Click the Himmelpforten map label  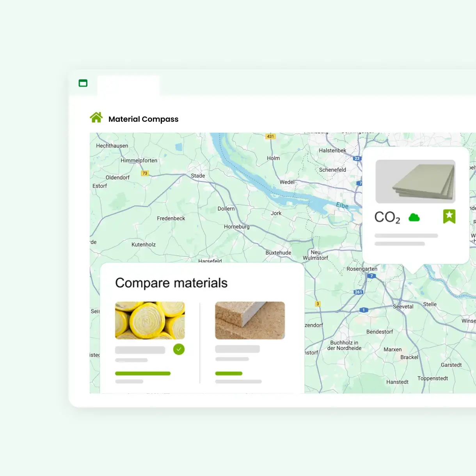coord(139,160)
